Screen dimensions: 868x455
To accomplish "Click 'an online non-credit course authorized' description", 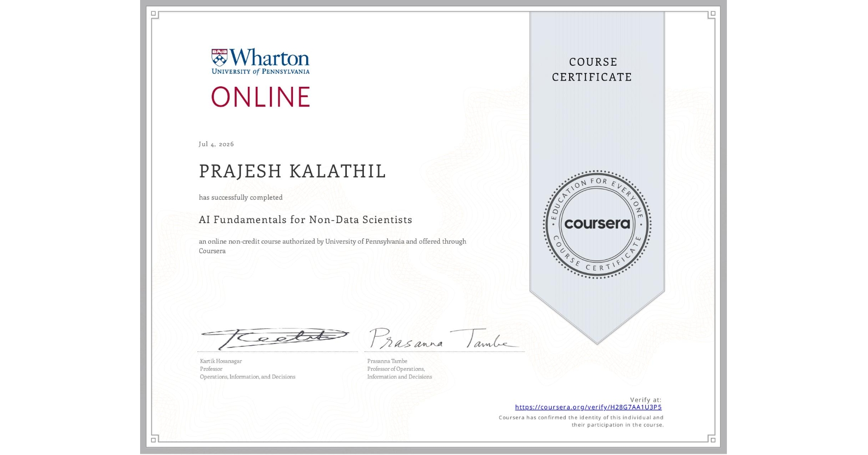I will pos(333,246).
